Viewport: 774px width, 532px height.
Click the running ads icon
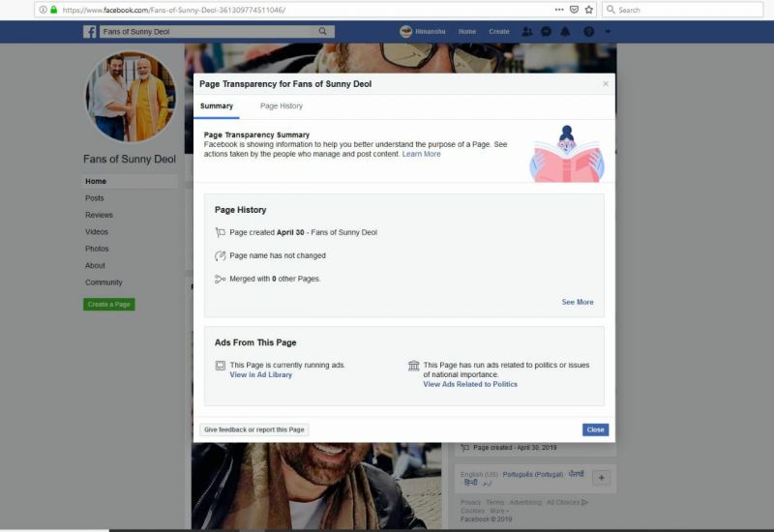click(221, 366)
